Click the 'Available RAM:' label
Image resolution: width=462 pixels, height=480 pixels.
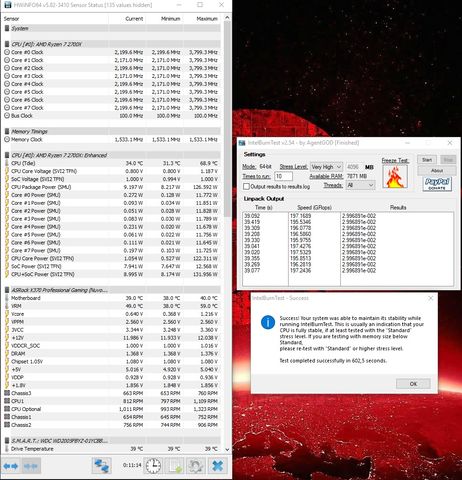click(326, 176)
